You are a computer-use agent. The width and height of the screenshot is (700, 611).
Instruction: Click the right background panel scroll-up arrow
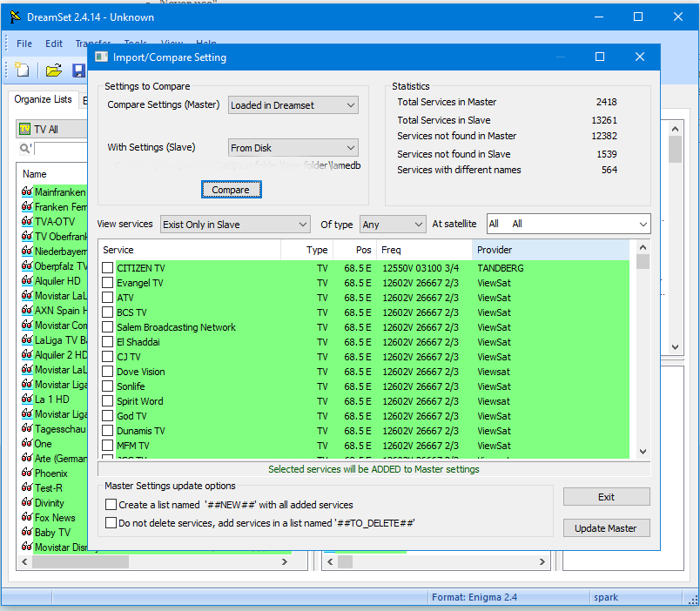(675, 129)
